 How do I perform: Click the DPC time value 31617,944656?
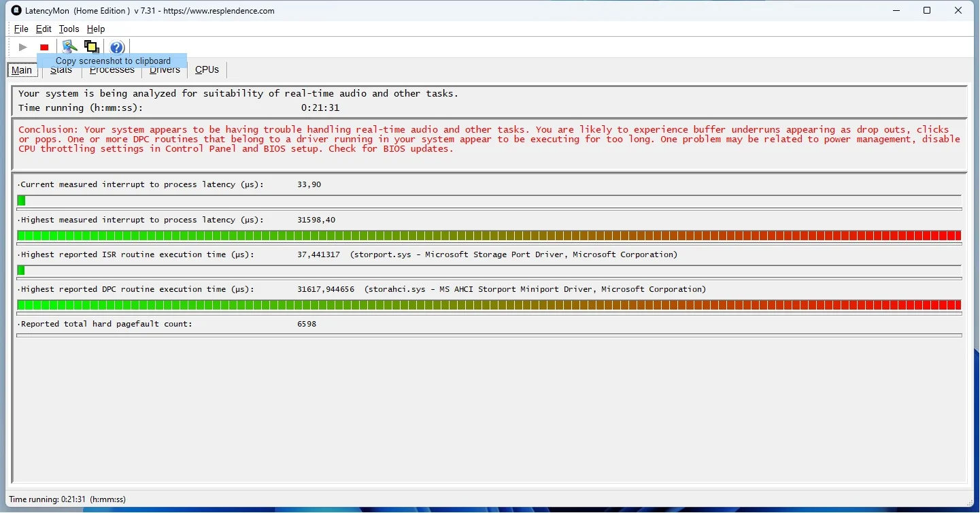click(326, 289)
